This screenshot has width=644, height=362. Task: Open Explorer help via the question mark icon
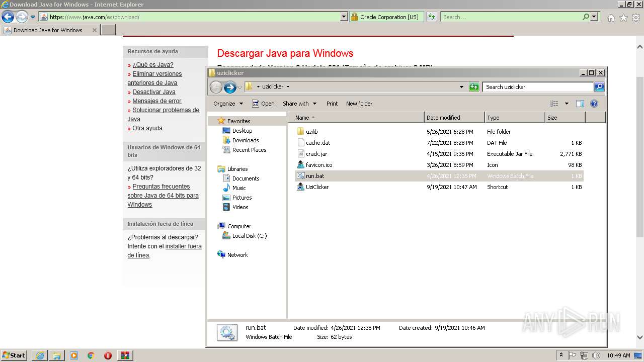tap(594, 104)
